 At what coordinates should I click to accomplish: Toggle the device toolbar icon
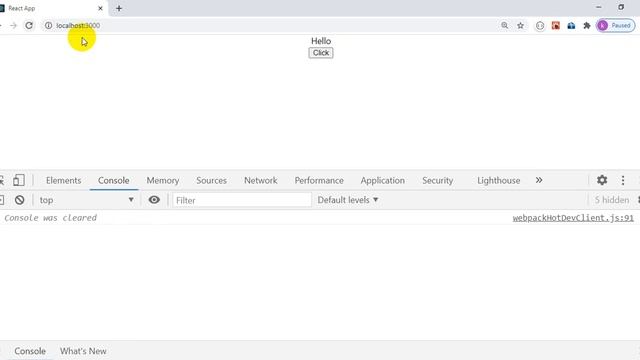[18, 180]
